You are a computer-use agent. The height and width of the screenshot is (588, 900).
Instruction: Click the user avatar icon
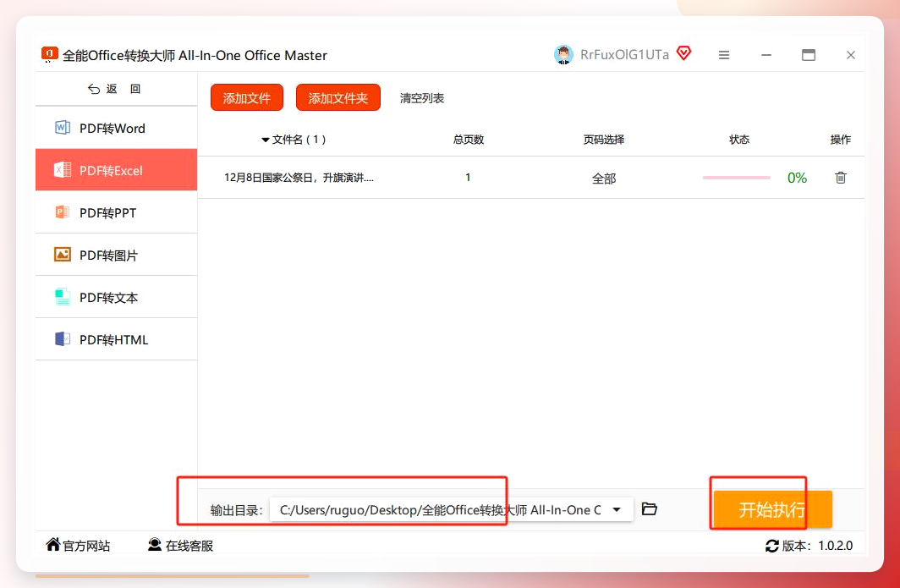(563, 54)
